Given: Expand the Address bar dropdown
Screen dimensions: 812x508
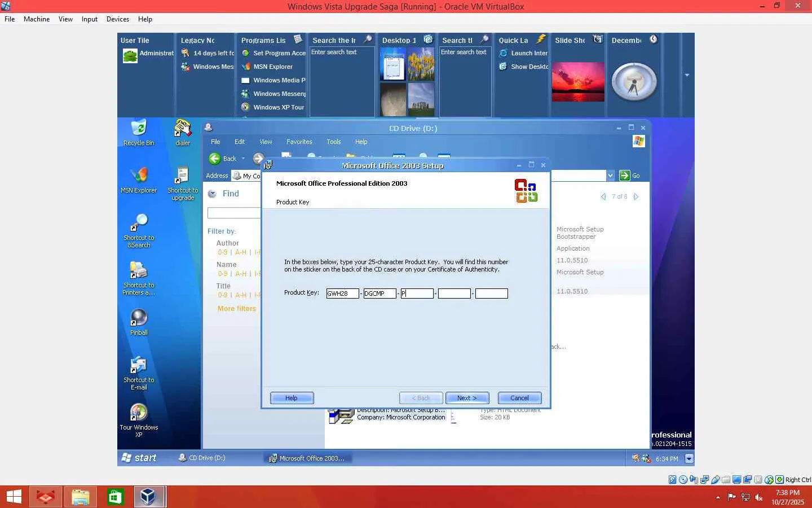Looking at the screenshot, I should tap(610, 176).
